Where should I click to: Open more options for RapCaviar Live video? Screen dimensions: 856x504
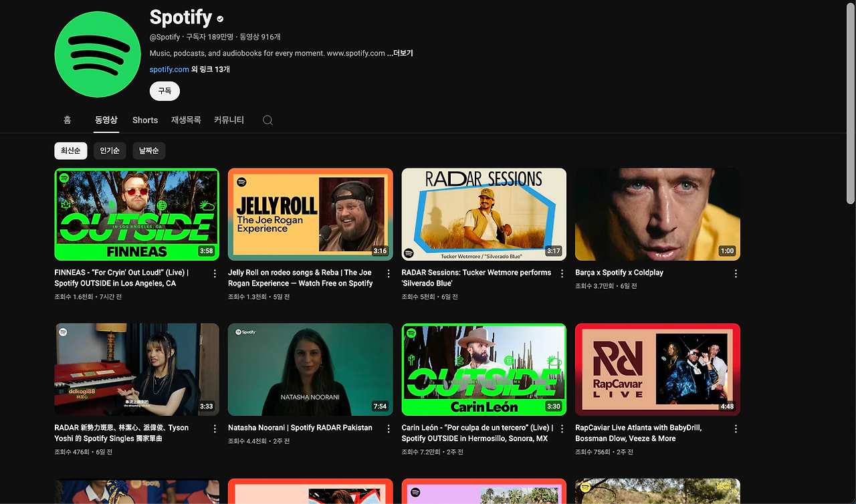coord(736,428)
